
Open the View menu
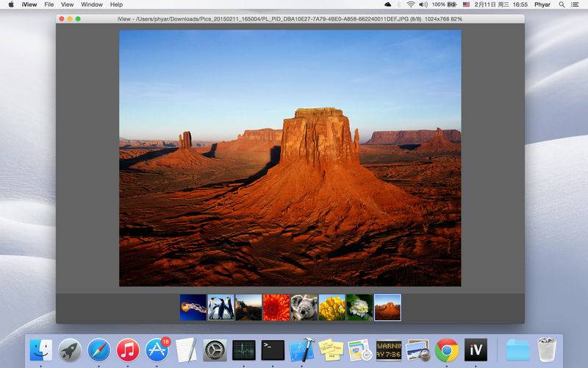[67, 4]
